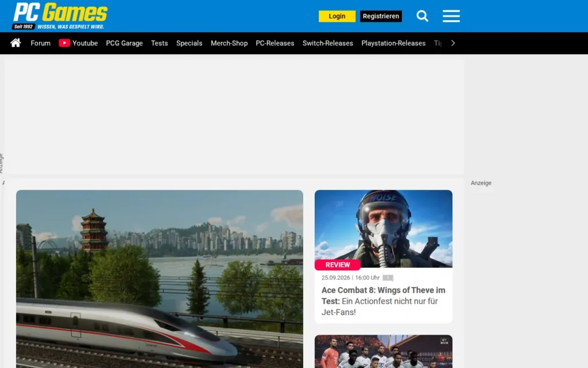The image size is (588, 368).
Task: Open the Tests section
Action: coord(160,43)
